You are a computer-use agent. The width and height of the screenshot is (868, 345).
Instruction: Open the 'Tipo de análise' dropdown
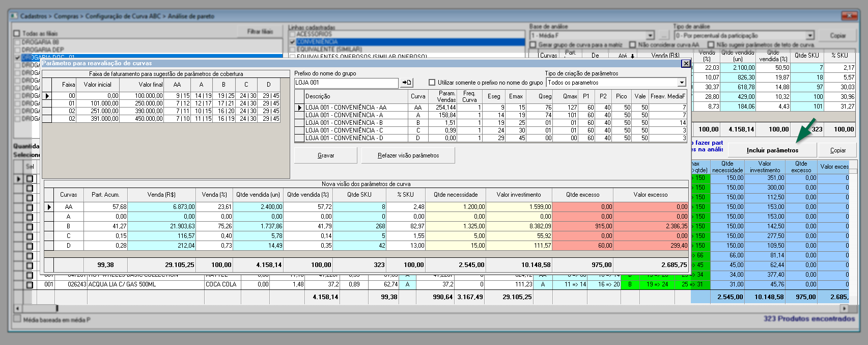[810, 36]
